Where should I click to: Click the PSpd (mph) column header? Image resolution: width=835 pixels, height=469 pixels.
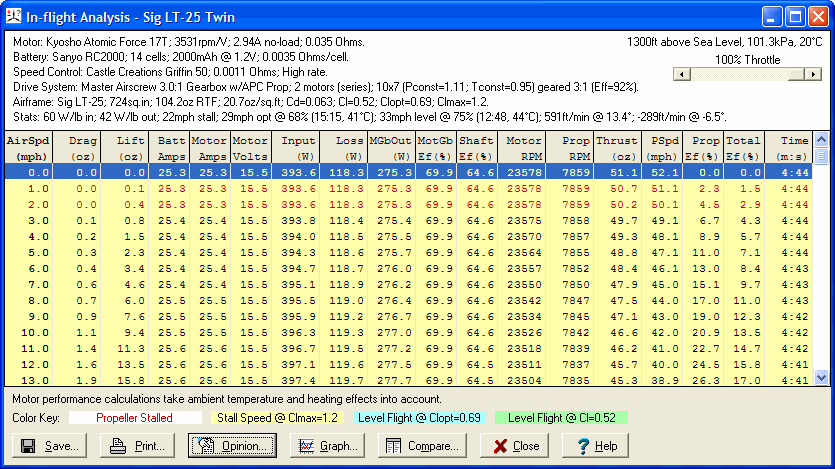click(663, 148)
